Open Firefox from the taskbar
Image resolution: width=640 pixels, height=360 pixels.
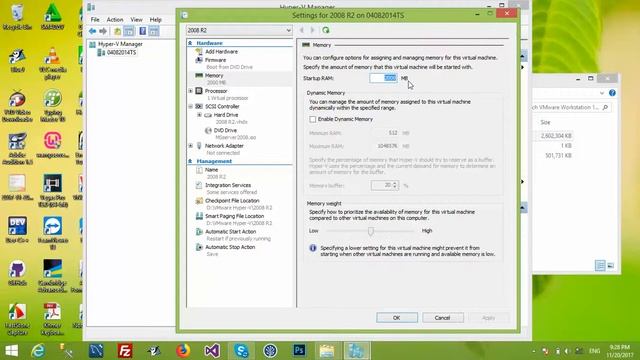pyautogui.click(x=183, y=351)
